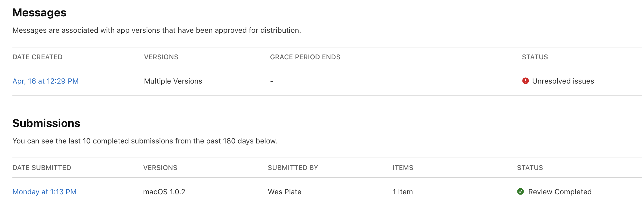Click the Unresolved issues status text
This screenshot has height=205, width=644.
coord(563,81)
